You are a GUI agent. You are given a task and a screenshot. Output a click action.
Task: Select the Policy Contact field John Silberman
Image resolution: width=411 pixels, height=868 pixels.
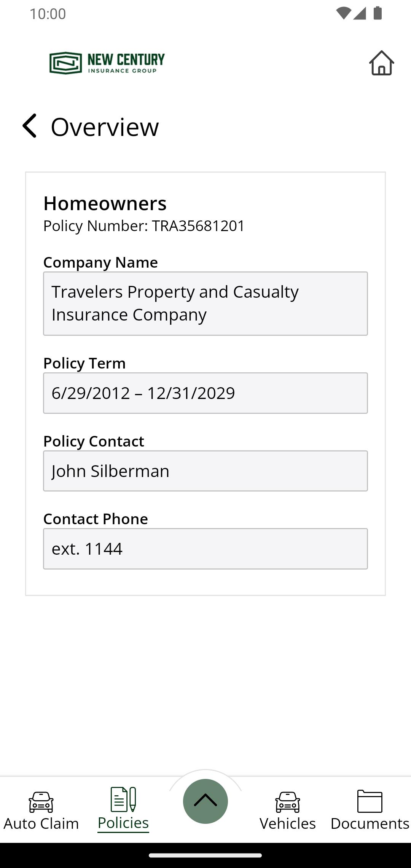pyautogui.click(x=205, y=471)
